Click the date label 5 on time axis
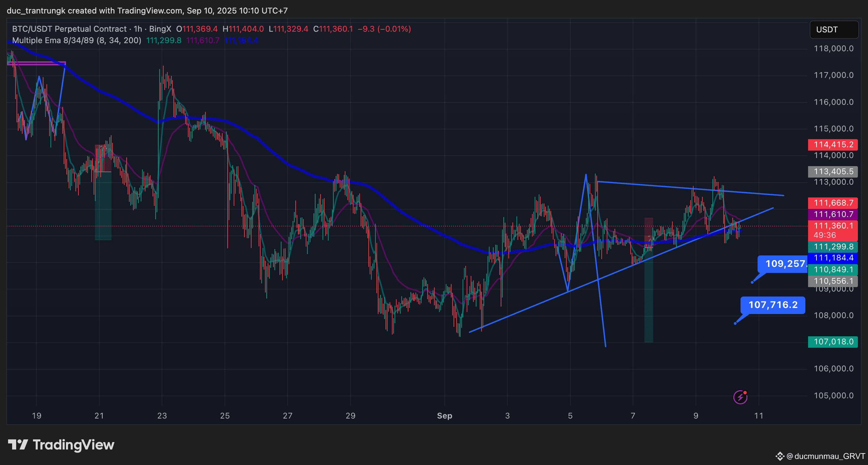 point(570,416)
